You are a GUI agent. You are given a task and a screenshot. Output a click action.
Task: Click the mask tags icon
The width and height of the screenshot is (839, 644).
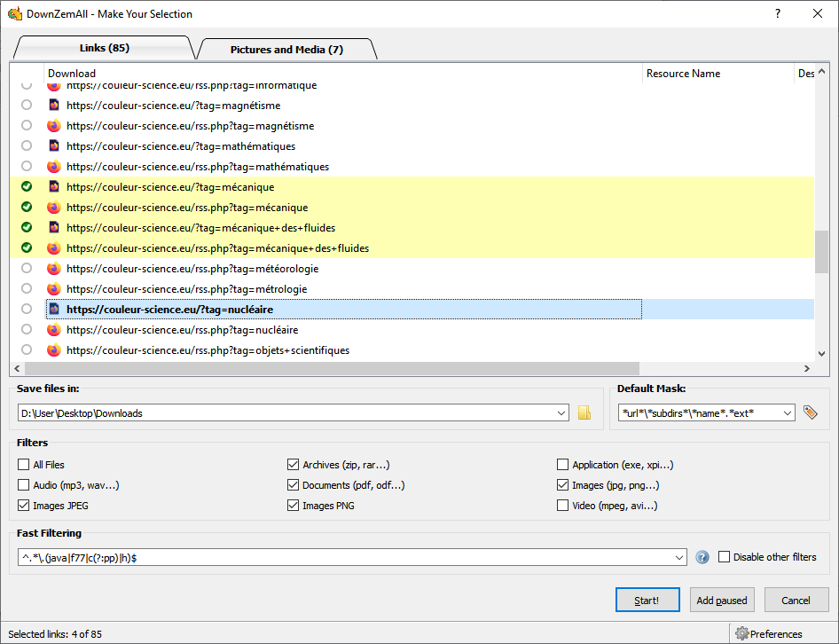(810, 412)
